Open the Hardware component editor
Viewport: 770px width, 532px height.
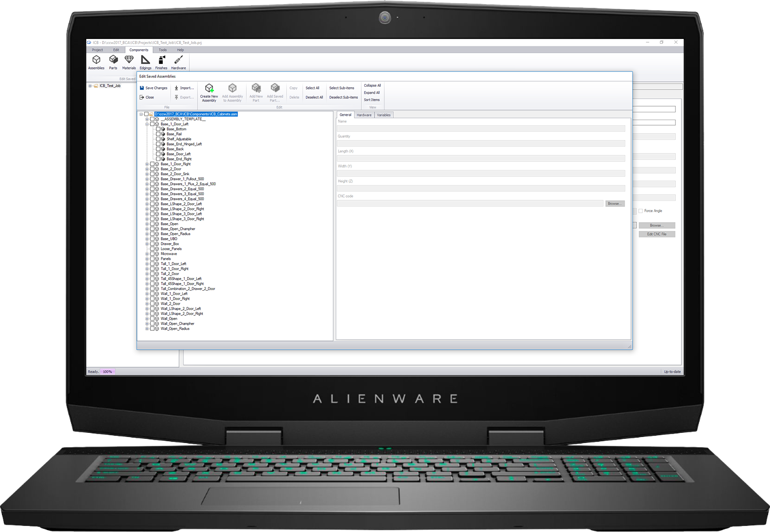179,62
